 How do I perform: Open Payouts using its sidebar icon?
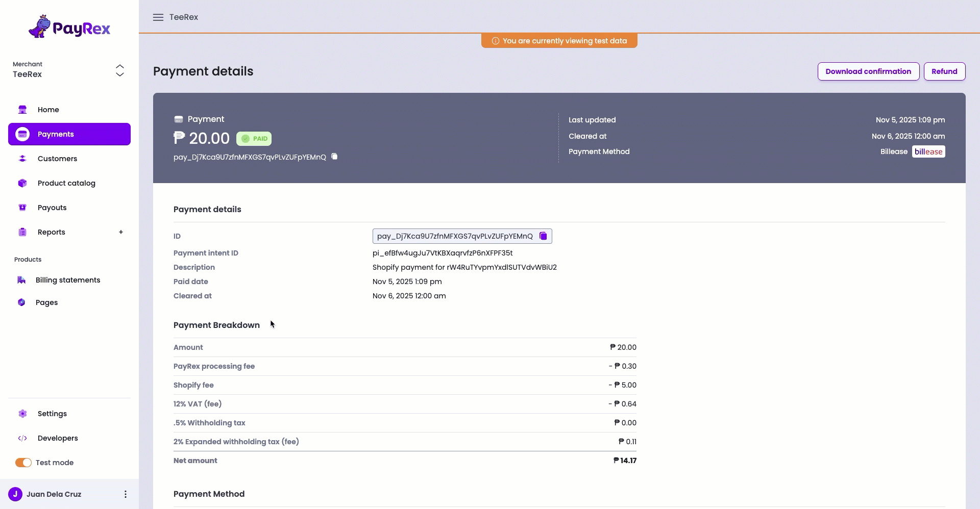click(x=22, y=208)
